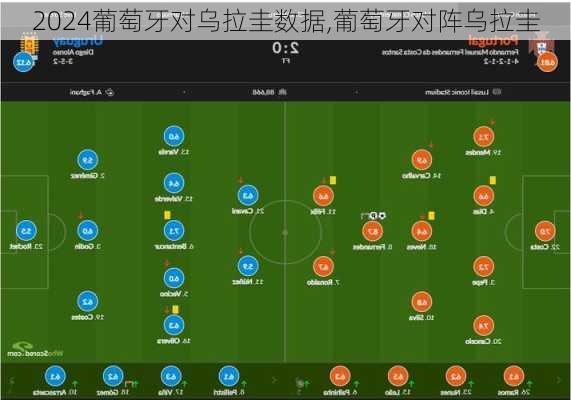Viewport: 571px width, 400px height.
Task: Select Ronaldo's orange rating circle
Action: pyautogui.click(x=323, y=266)
